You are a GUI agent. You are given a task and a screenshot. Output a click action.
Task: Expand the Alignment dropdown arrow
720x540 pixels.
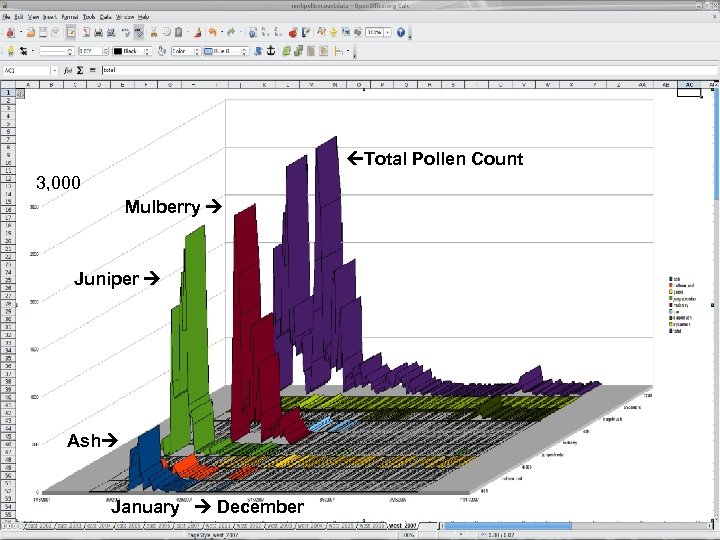348,51
